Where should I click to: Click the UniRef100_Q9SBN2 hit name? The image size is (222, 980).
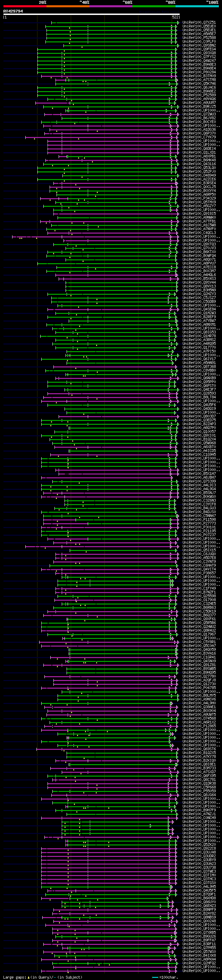tap(199, 45)
